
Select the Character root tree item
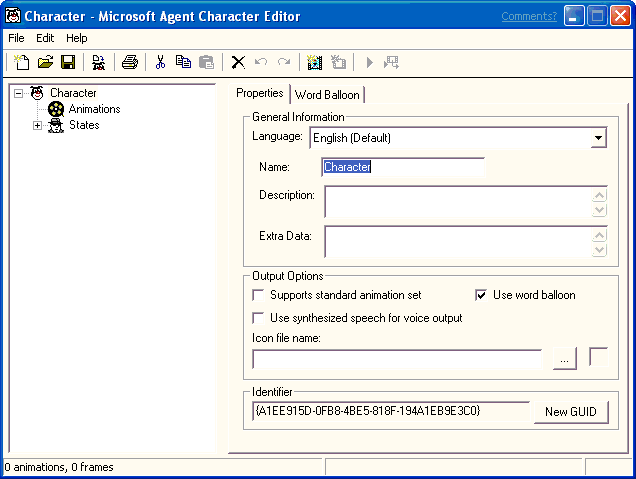[x=73, y=93]
